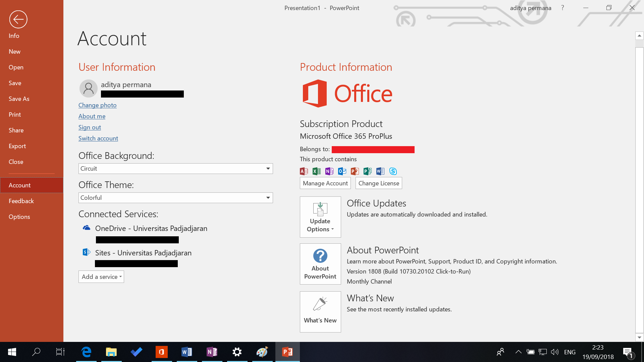
Task: Click the Outlook icon in product list
Action: (x=342, y=171)
